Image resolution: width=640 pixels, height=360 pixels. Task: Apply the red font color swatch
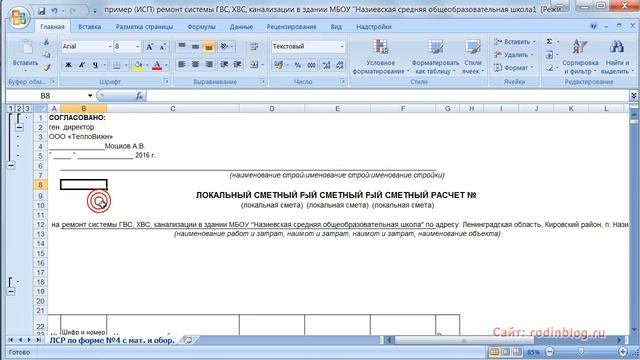tap(157, 65)
